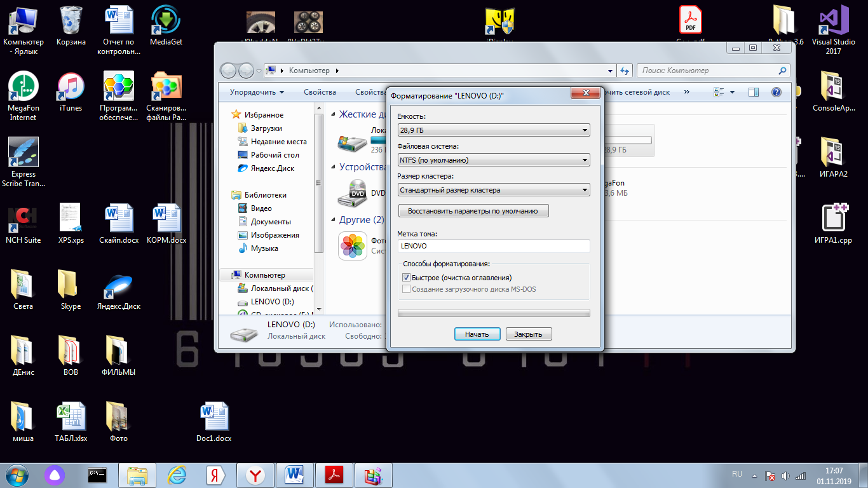Viewport: 868px width, 488px height.
Task: Select the Компьютер node in navigation pane
Action: (x=264, y=275)
